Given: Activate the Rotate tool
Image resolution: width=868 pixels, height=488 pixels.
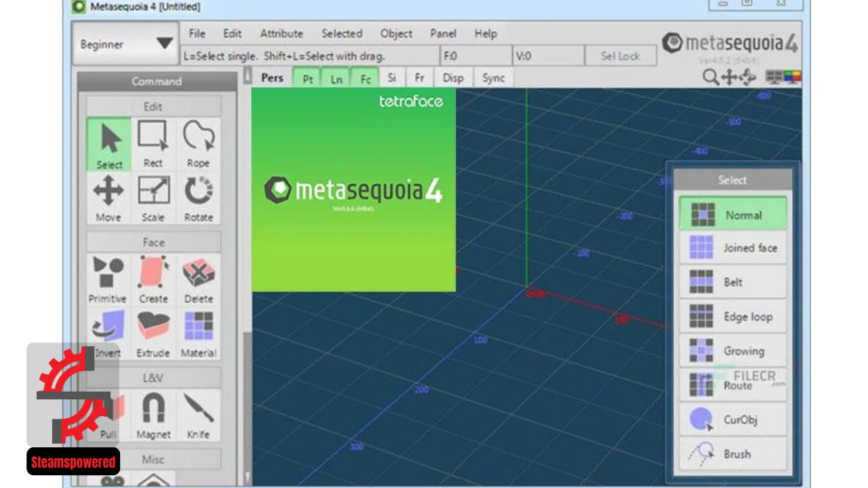Looking at the screenshot, I should coord(198,199).
